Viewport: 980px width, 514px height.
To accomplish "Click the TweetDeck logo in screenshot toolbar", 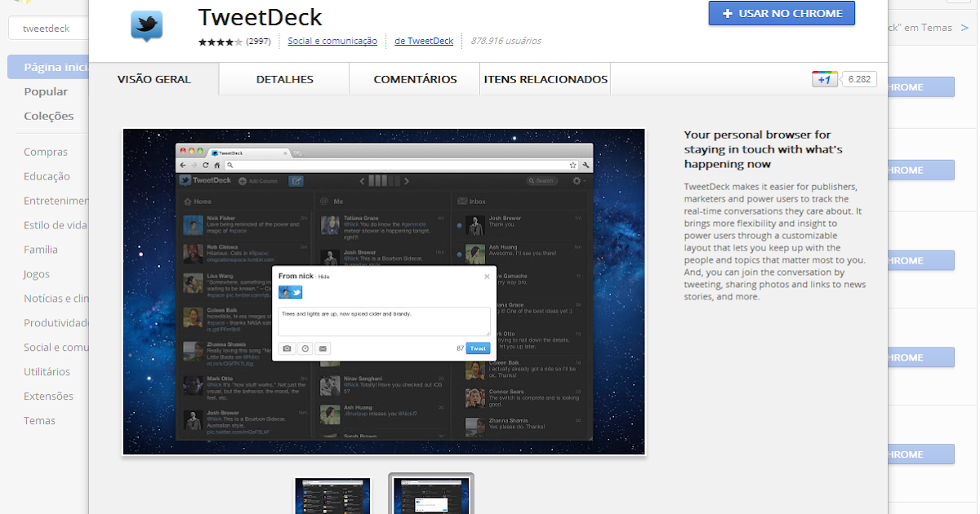I will point(206,180).
